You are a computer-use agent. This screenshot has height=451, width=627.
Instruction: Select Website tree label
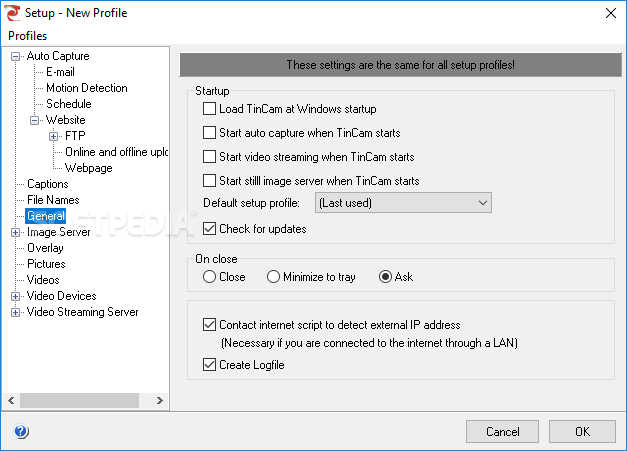[66, 120]
